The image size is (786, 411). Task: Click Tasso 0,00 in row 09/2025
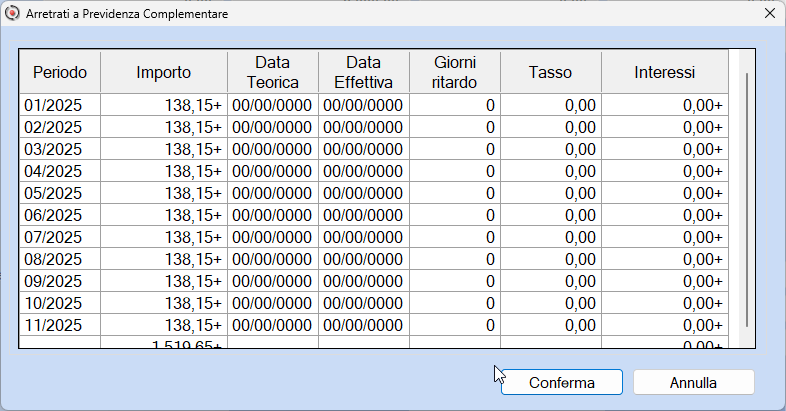click(550, 282)
